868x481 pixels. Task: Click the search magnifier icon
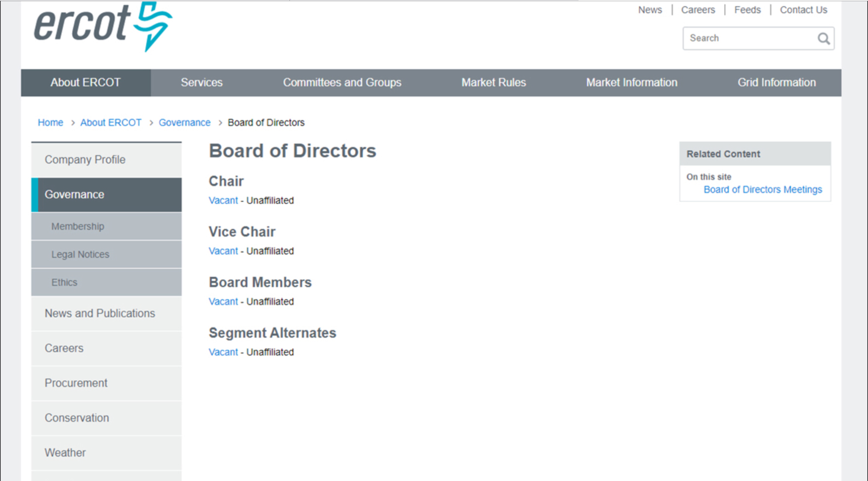[823, 39]
